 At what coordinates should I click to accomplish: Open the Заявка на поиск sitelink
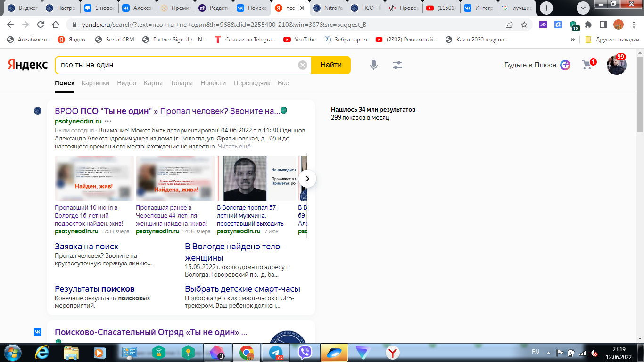[x=87, y=247]
